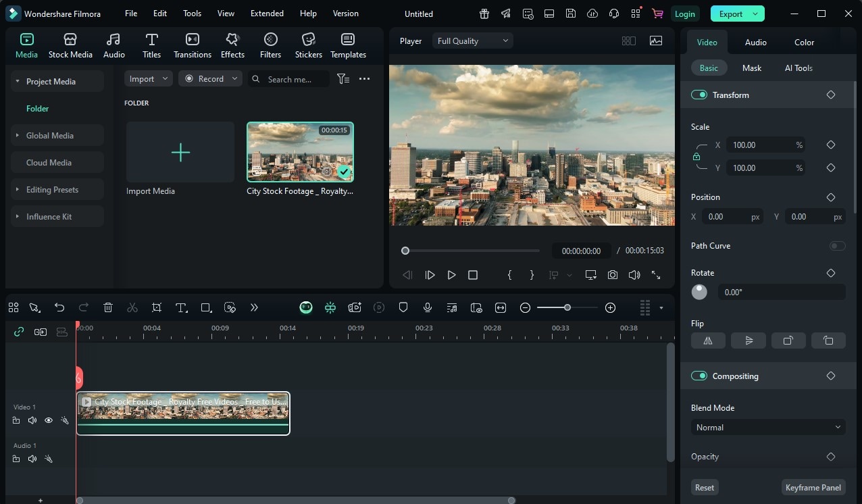Open the File menu
This screenshot has width=862, height=504.
point(131,14)
